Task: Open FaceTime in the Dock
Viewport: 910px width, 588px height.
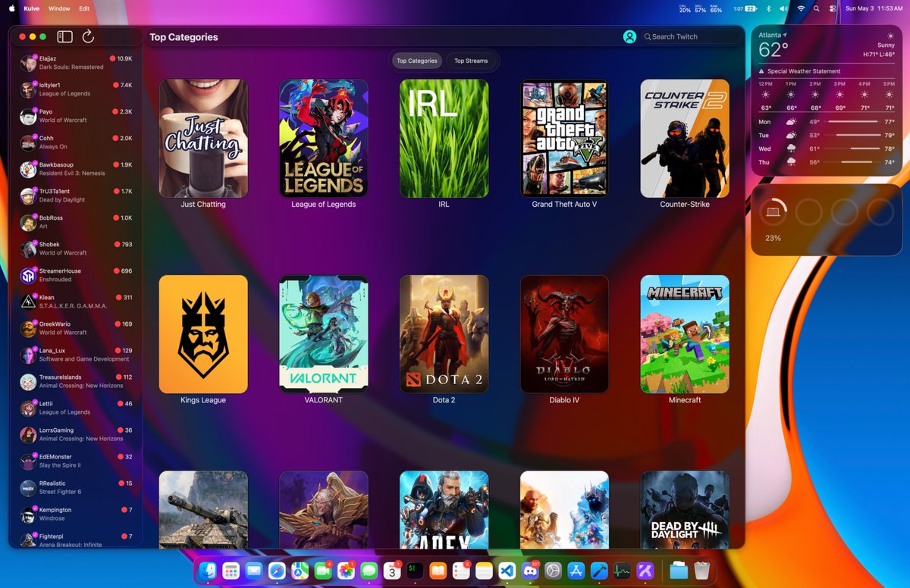Action: click(323, 571)
